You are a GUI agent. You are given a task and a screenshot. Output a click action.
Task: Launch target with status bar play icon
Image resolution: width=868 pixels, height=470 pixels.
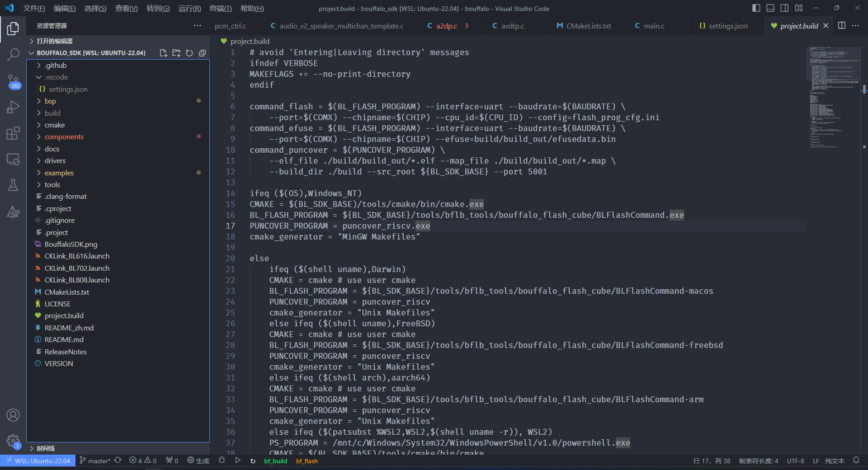(238, 461)
